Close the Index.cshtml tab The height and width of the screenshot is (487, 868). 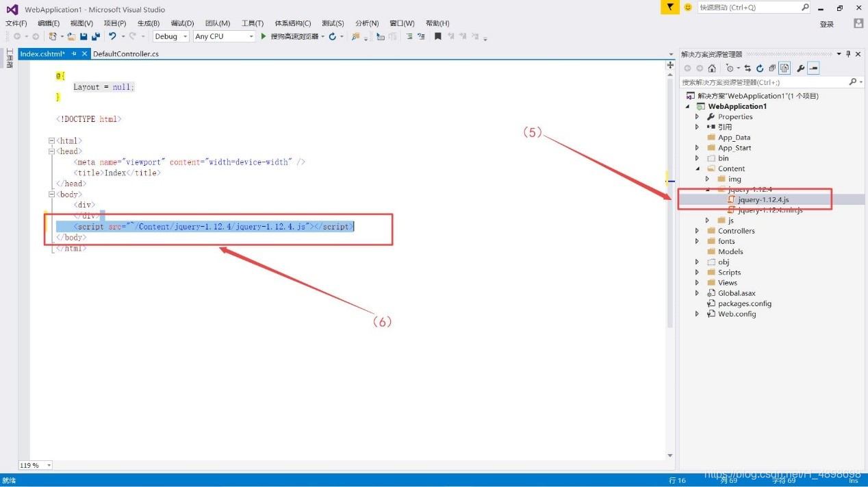84,53
